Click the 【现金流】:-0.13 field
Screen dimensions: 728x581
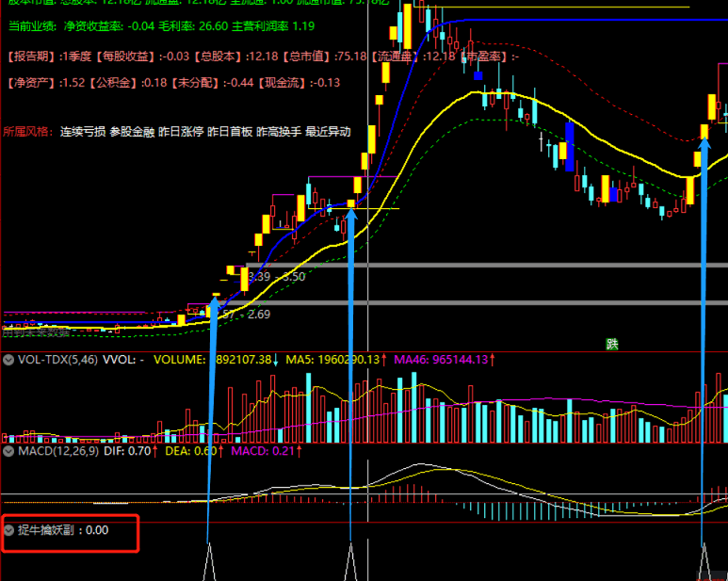pos(299,83)
